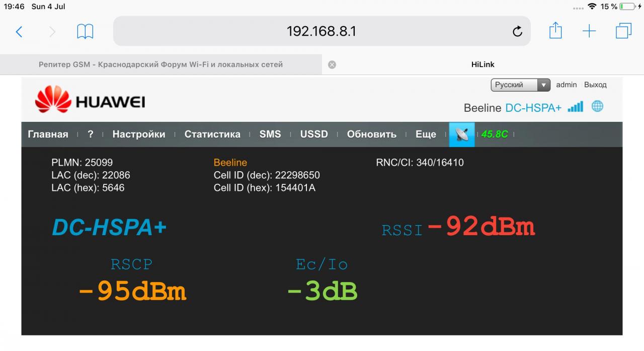Click the RSCP label
644x351 pixels.
click(131, 264)
